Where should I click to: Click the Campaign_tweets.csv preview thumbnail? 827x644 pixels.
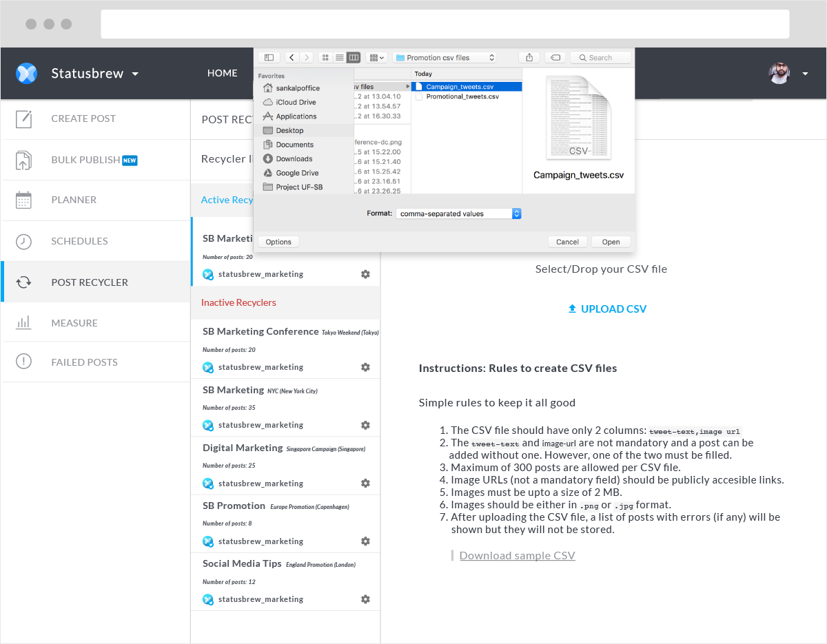578,118
